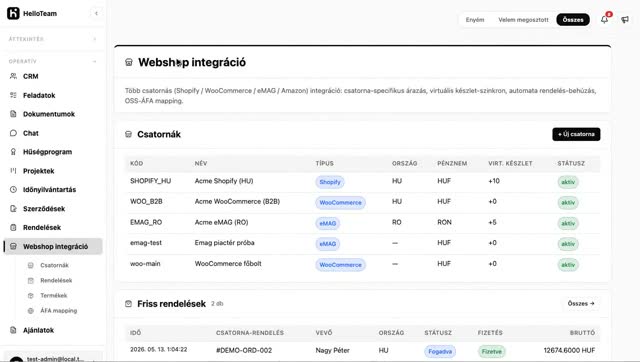Viewport: 640px width, 362px height.
Task: Select the EMAG_RO code cell
Action: click(146, 222)
